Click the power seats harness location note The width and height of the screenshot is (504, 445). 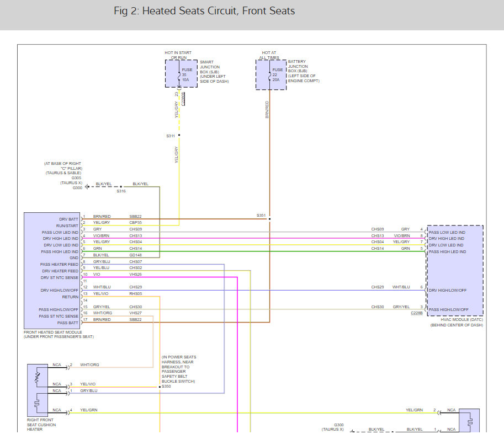tap(179, 369)
